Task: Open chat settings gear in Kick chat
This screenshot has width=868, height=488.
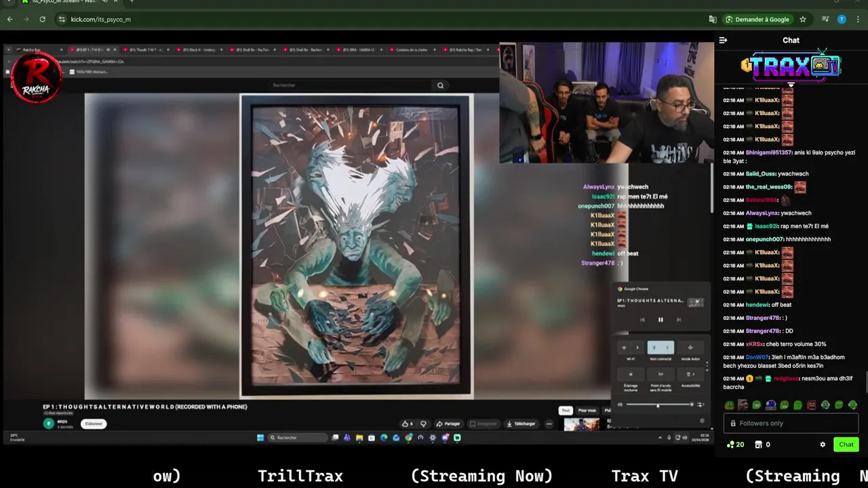Action: (823, 445)
